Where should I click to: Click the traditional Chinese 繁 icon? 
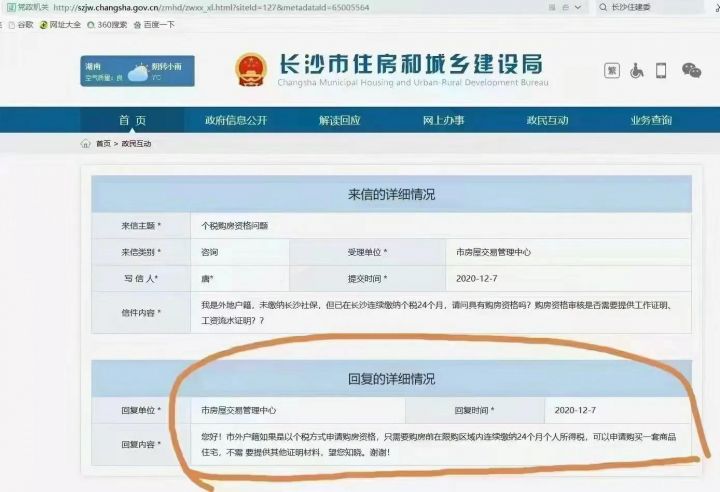click(x=612, y=70)
